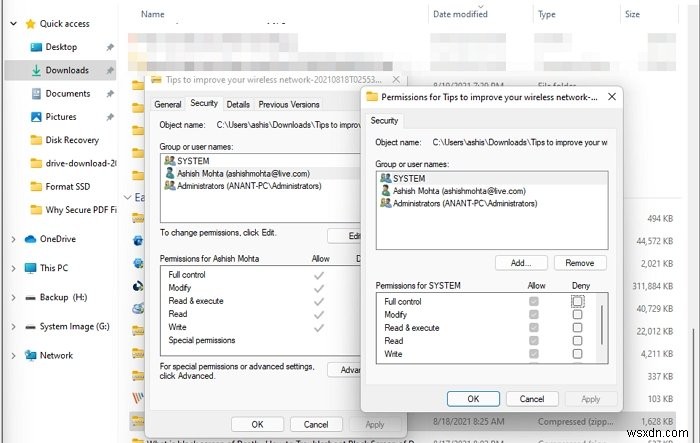Click OK in the Properties window
This screenshot has width=700, height=443.
pos(258,424)
